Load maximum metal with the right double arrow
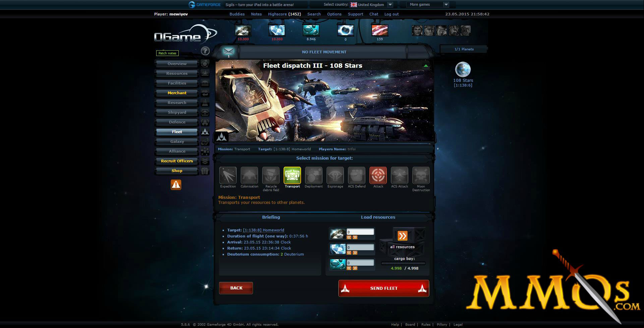The width and height of the screenshot is (644, 328). (x=355, y=237)
